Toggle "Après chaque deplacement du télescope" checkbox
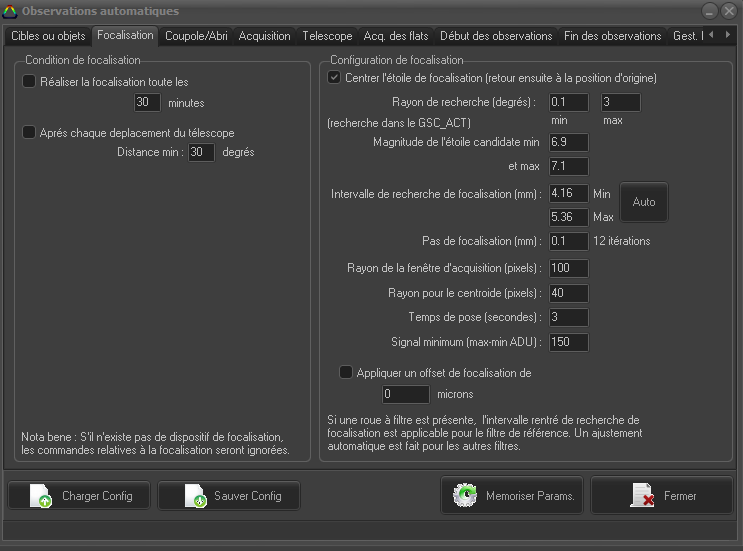Image resolution: width=743 pixels, height=551 pixels. coord(29,132)
